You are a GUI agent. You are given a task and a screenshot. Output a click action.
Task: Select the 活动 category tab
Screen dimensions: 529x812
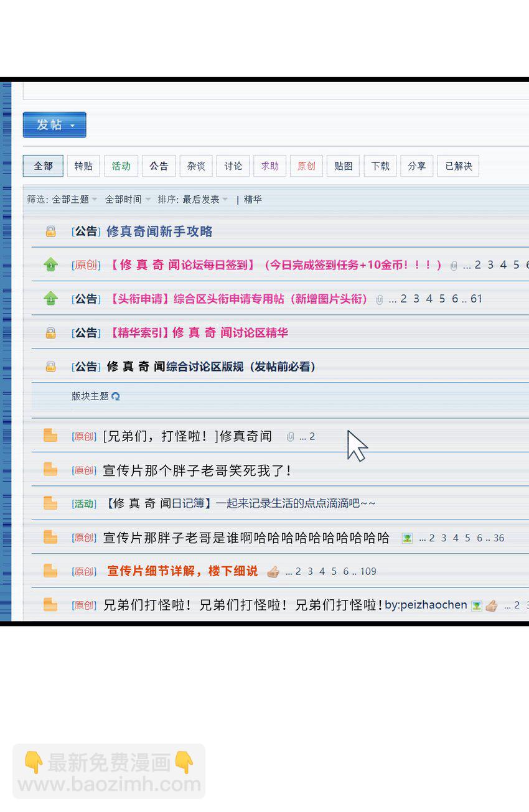click(x=121, y=166)
